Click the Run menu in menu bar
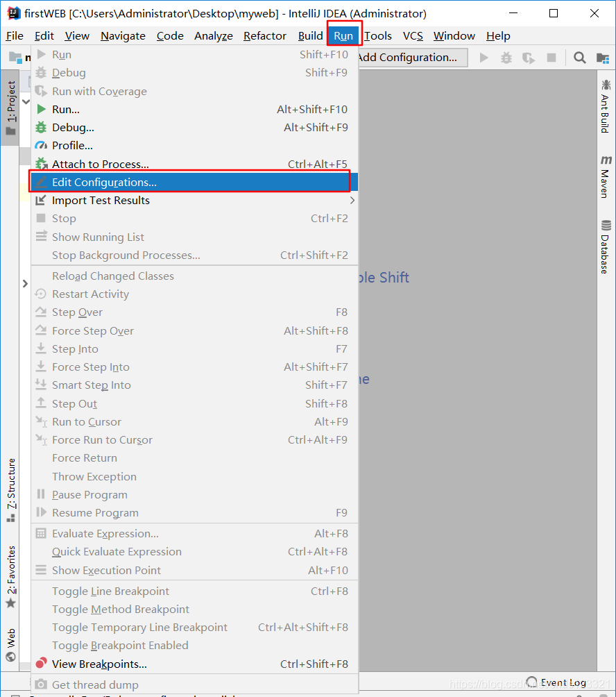The width and height of the screenshot is (616, 697). click(343, 36)
